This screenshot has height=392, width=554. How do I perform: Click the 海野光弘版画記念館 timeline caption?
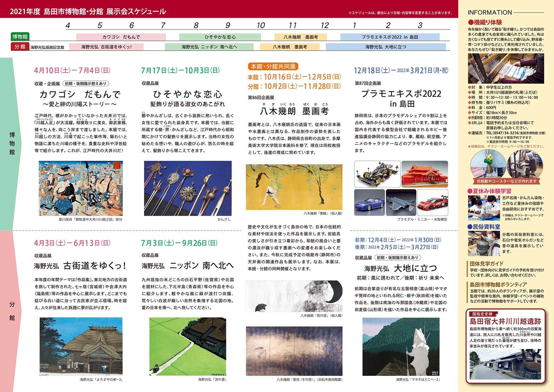(47, 47)
